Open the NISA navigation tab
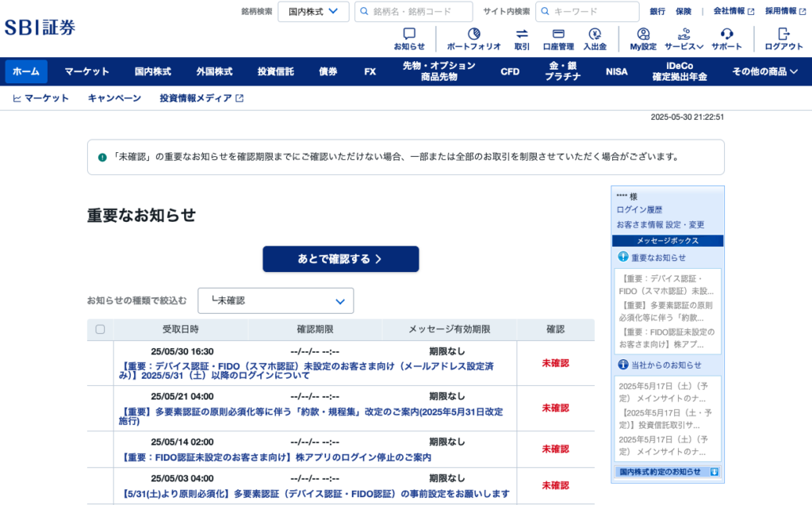Image resolution: width=812 pixels, height=505 pixels. 616,71
